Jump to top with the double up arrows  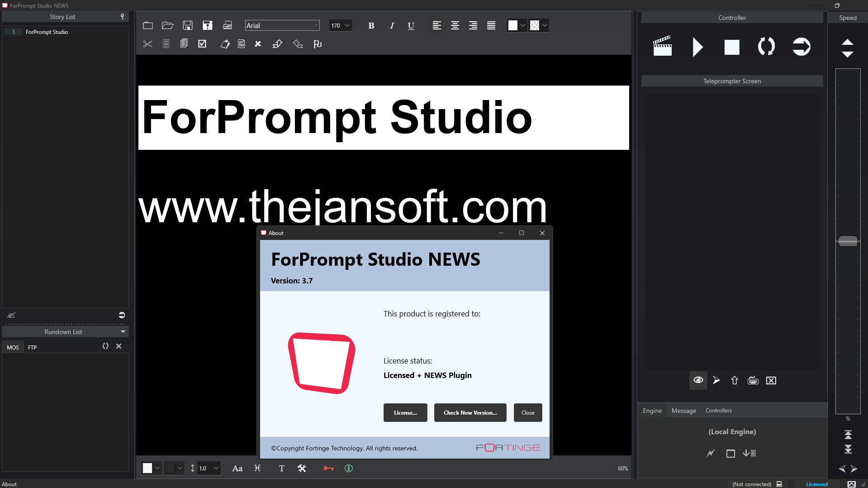[848, 435]
